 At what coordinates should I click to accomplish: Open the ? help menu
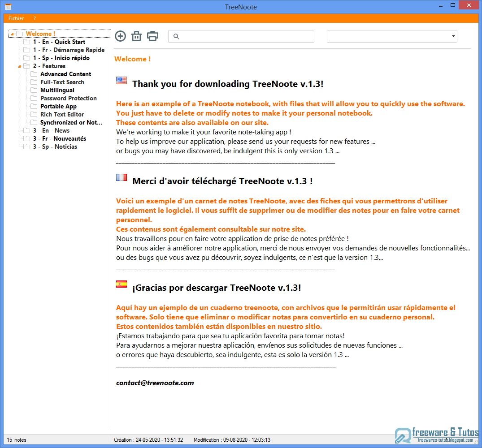(35, 18)
